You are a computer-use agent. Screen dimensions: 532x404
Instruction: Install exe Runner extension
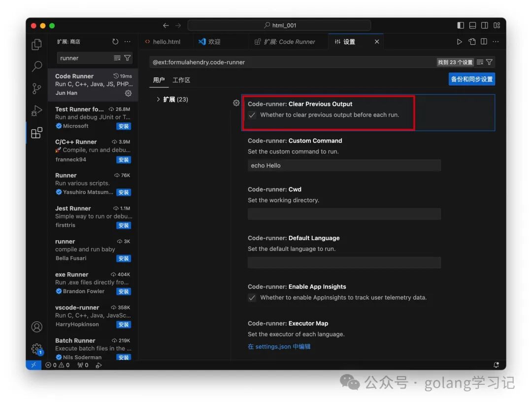[124, 291]
